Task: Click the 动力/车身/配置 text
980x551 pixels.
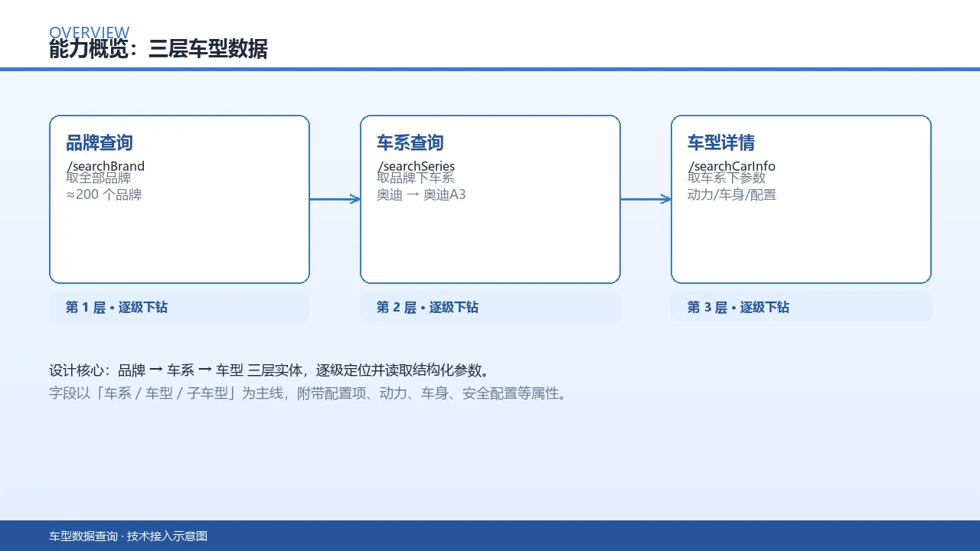Action: [732, 194]
